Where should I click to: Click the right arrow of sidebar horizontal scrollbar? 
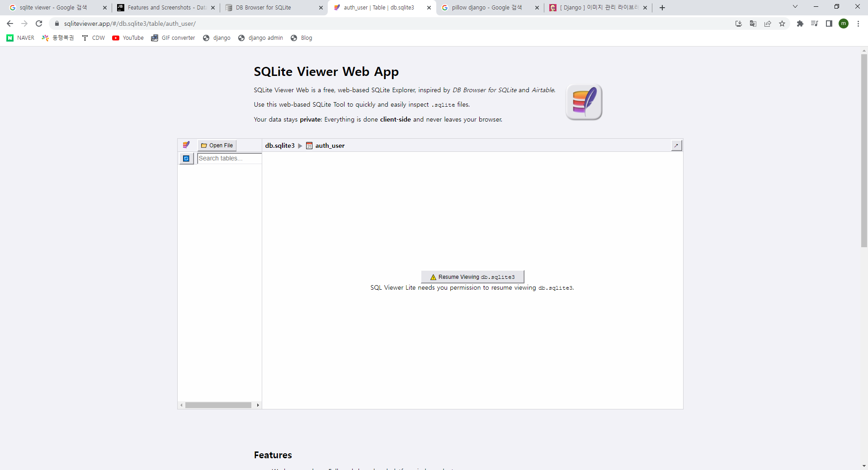(x=258, y=405)
